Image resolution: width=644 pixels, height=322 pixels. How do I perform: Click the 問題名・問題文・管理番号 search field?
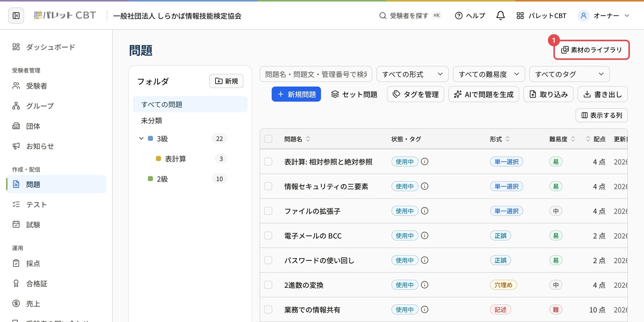tap(316, 74)
